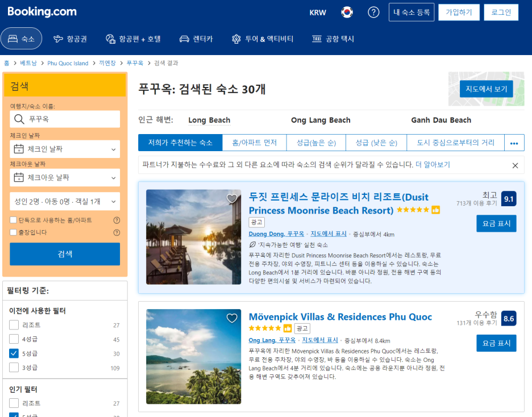
Task: Go to Phu Quoc Island breadcrumb
Action: (x=68, y=63)
